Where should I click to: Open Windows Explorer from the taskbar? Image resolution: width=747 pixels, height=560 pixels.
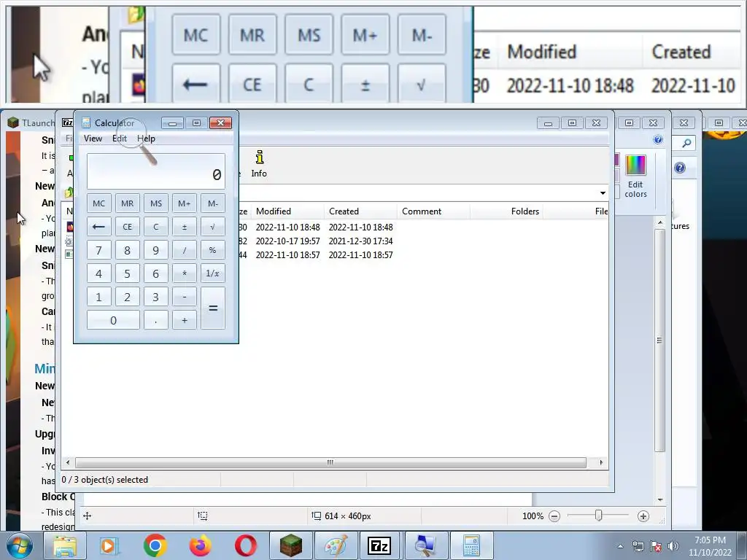point(65,545)
